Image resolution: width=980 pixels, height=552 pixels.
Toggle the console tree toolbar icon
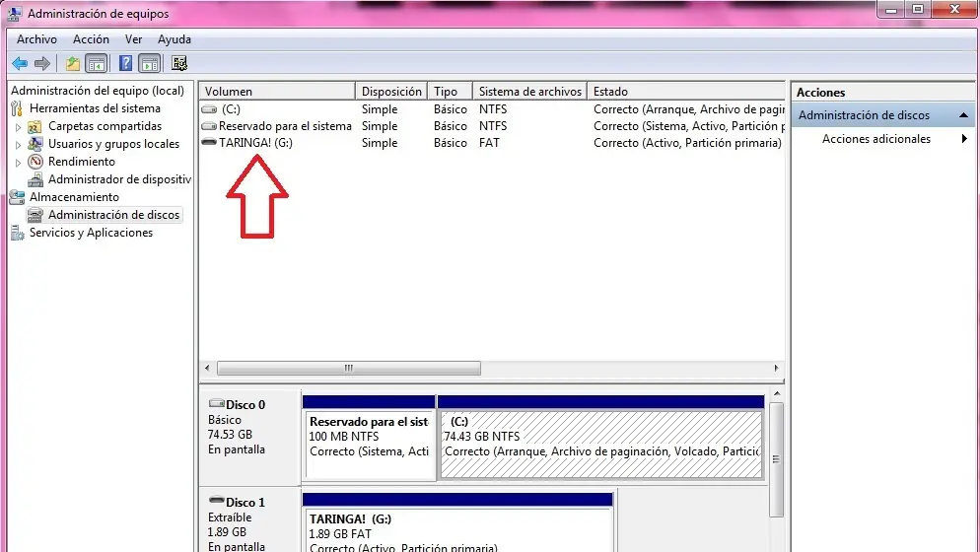(x=97, y=63)
